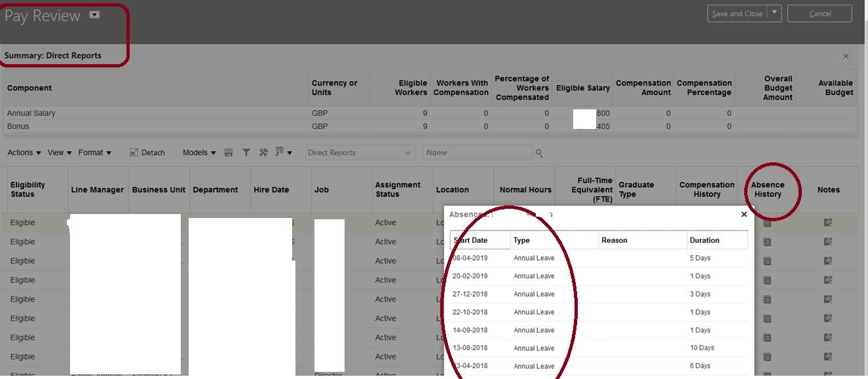Open the View menu

point(59,153)
